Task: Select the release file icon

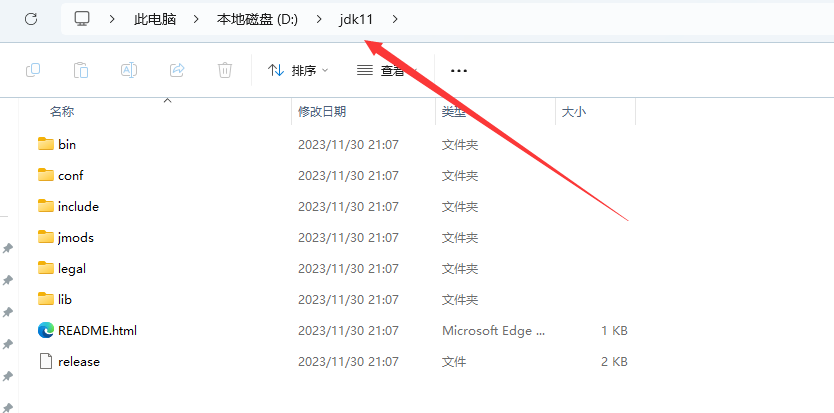Action: click(46, 361)
